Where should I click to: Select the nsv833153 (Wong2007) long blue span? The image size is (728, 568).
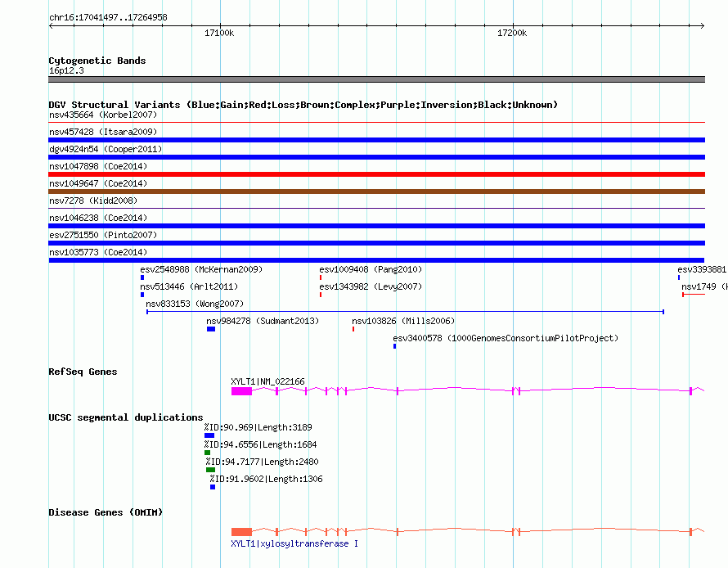(x=406, y=312)
